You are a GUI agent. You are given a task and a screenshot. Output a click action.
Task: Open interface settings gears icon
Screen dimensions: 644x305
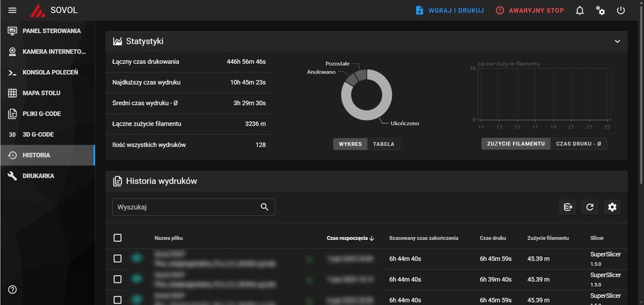click(x=600, y=11)
